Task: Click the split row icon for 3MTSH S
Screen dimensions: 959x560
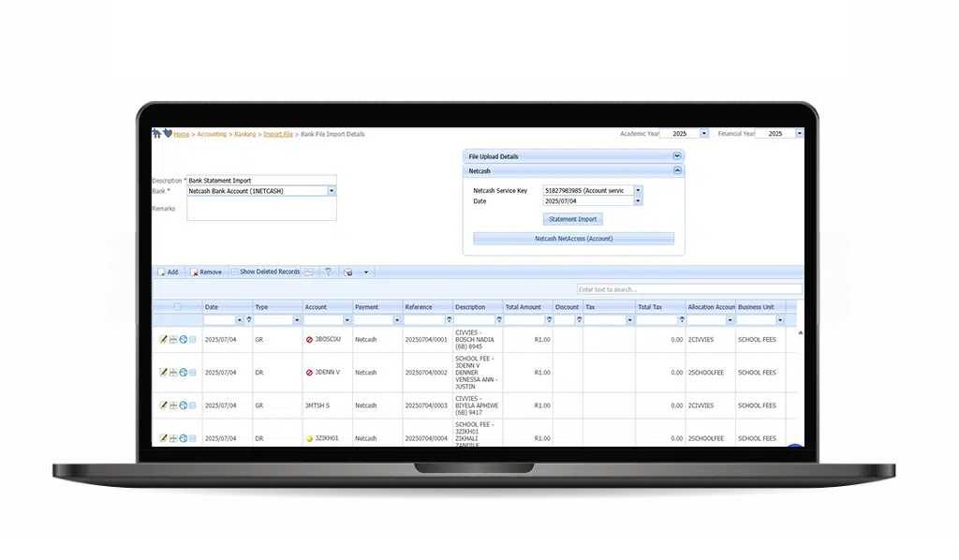Action: [x=173, y=405]
